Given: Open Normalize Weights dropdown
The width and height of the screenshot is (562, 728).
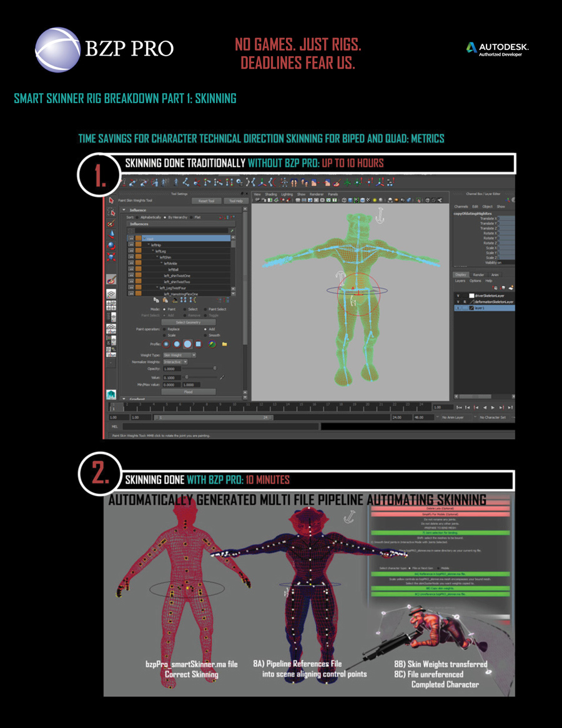Looking at the screenshot, I should pyautogui.click(x=175, y=362).
